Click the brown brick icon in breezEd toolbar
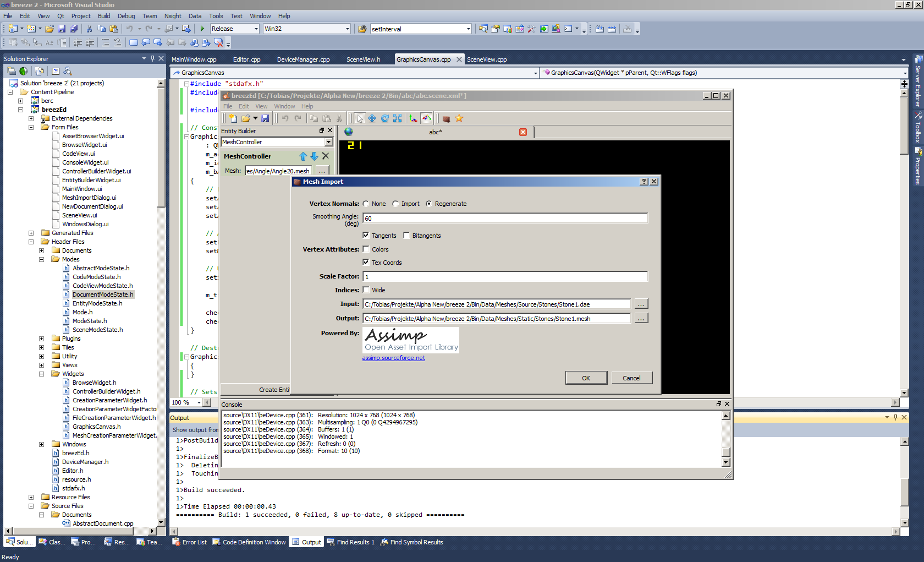 (446, 119)
